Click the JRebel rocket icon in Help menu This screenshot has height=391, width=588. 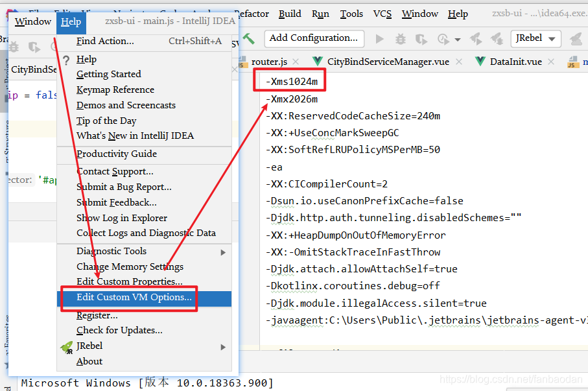[x=67, y=347]
